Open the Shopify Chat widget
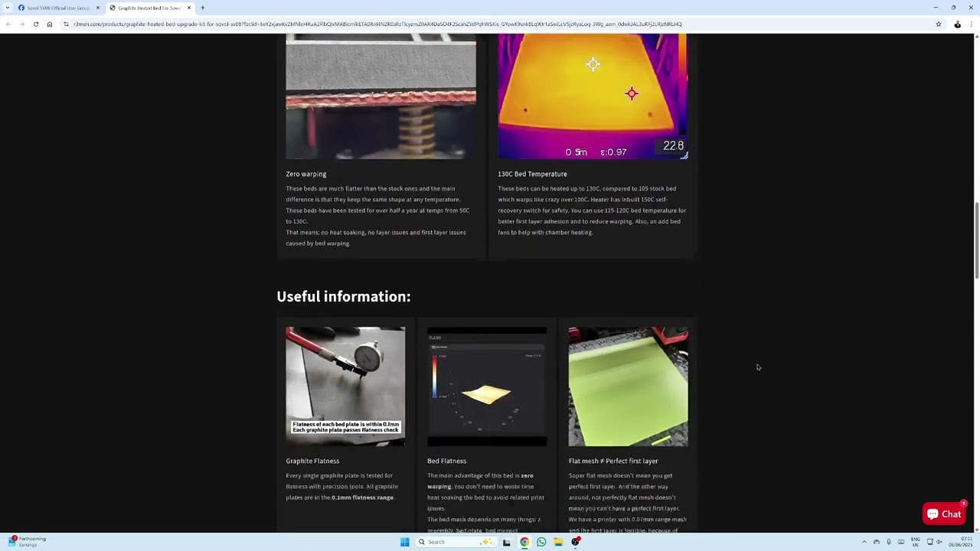 (944, 514)
